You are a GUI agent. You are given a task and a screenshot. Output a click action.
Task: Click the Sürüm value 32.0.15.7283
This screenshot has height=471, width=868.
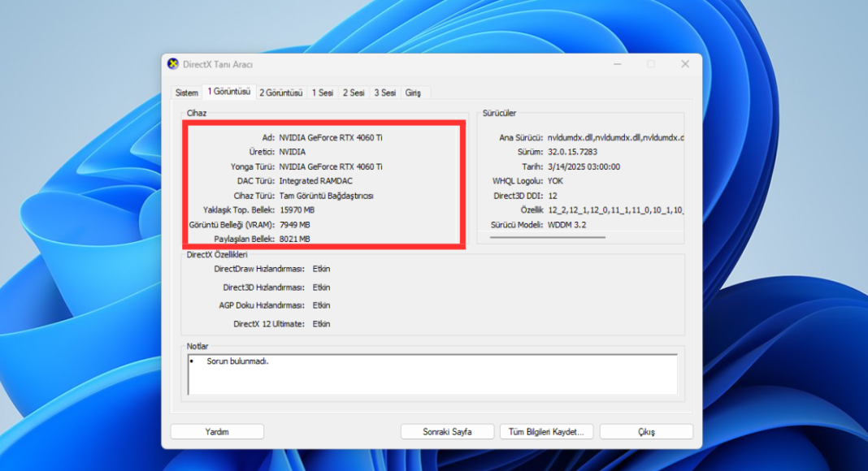(572, 152)
